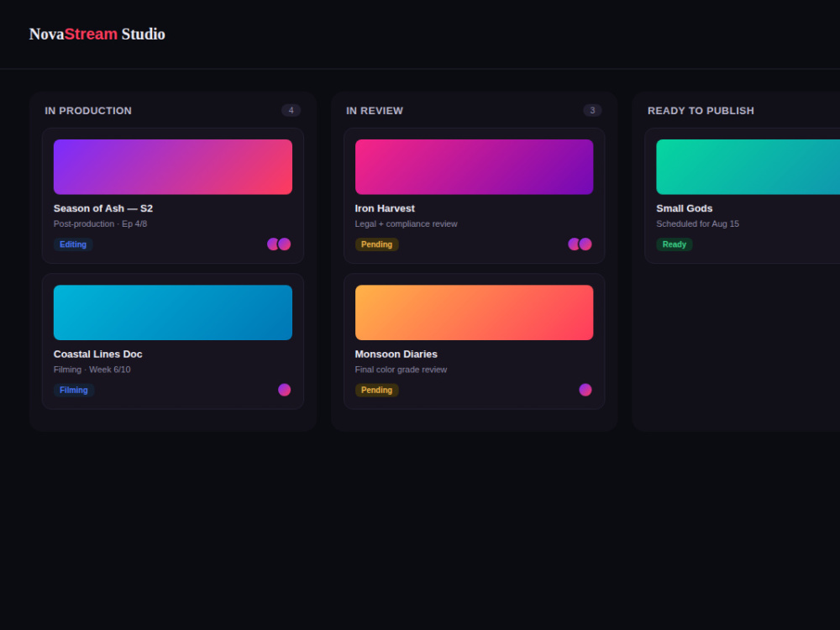Viewport: 840px width, 630px height.
Task: Click 'Filming · Week 6/10' text
Action: 92,370
